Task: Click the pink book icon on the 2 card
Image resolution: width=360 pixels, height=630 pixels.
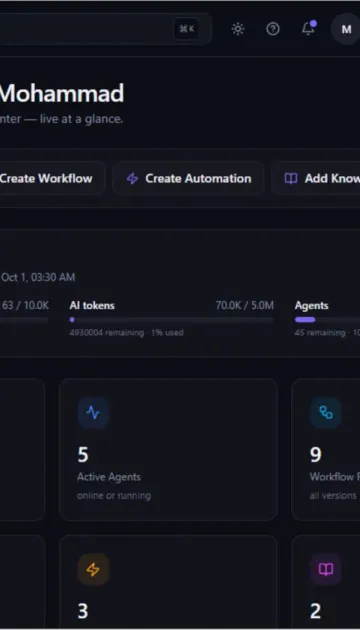Action: (x=325, y=569)
